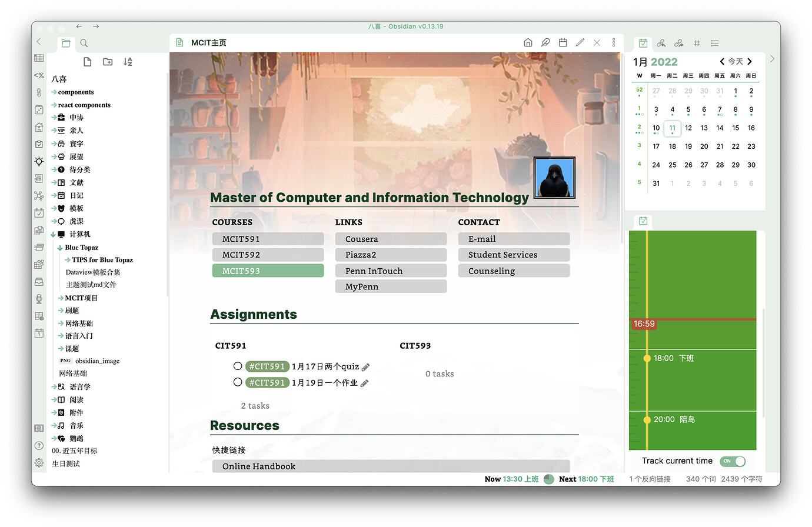812x527 pixels.
Task: Open the MCIT593 course button
Action: [268, 271]
